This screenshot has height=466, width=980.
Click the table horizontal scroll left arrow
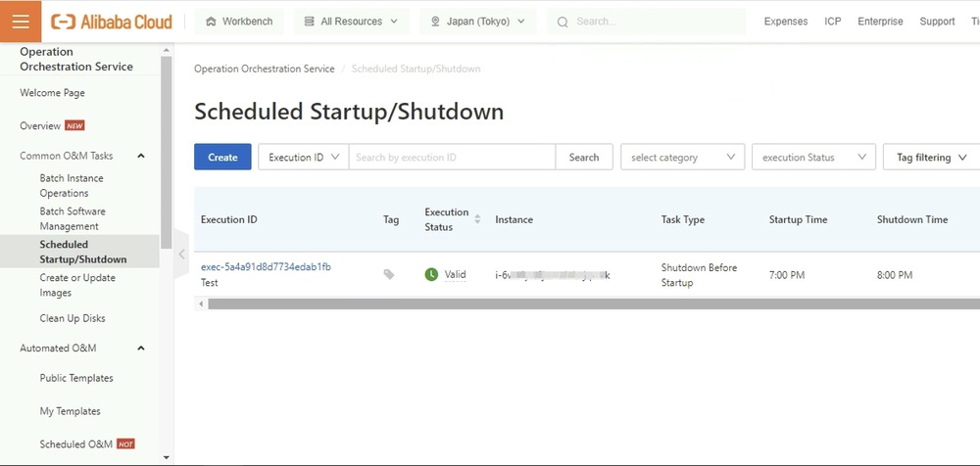point(201,304)
